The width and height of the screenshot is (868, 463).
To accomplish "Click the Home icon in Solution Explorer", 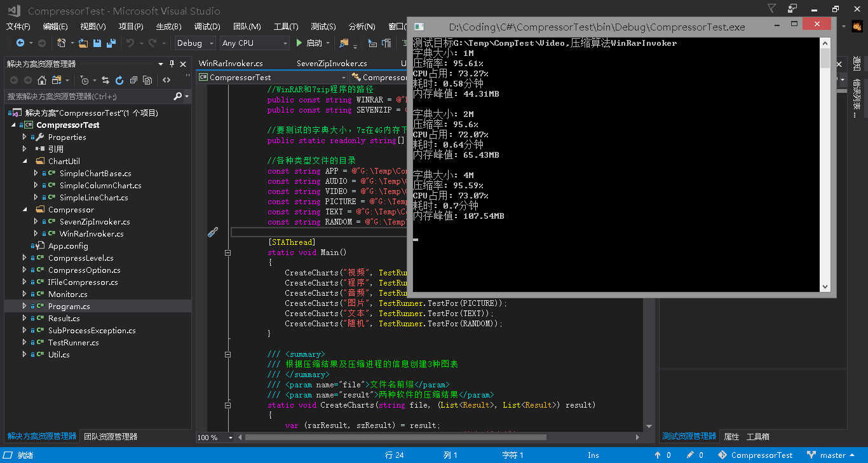I will click(42, 80).
